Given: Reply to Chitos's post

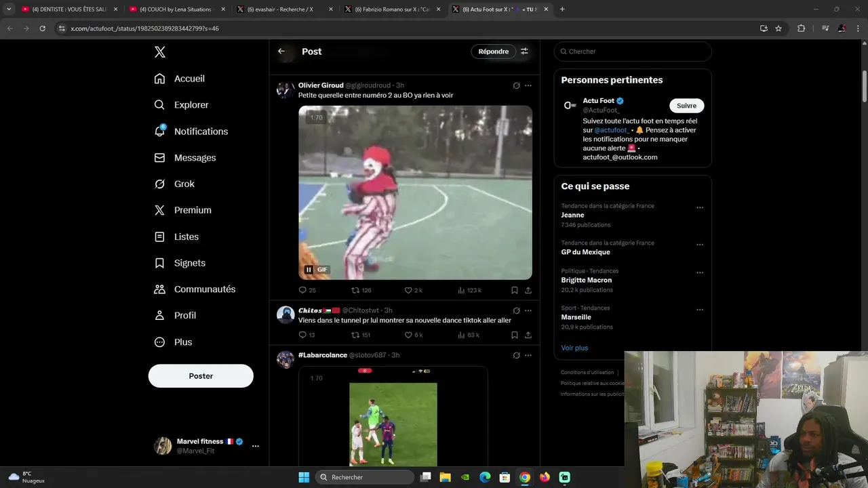Looking at the screenshot, I should [307, 335].
